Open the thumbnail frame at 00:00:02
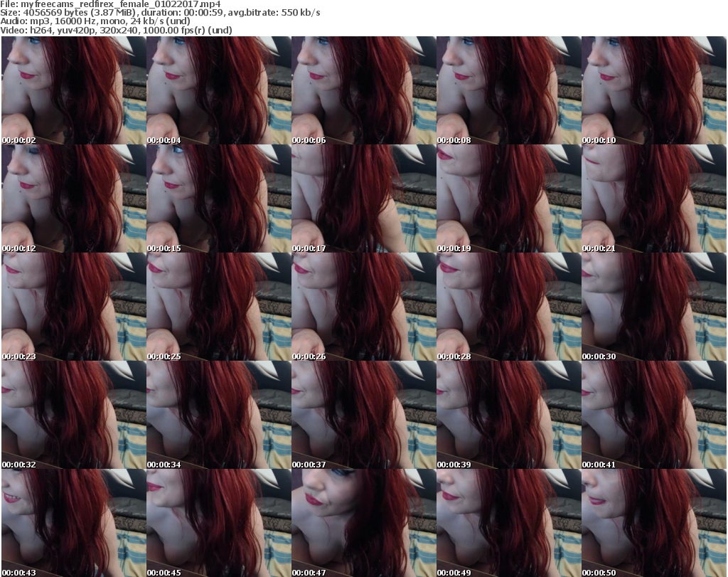Viewport: 728px width, 577px height. pyautogui.click(x=73, y=90)
